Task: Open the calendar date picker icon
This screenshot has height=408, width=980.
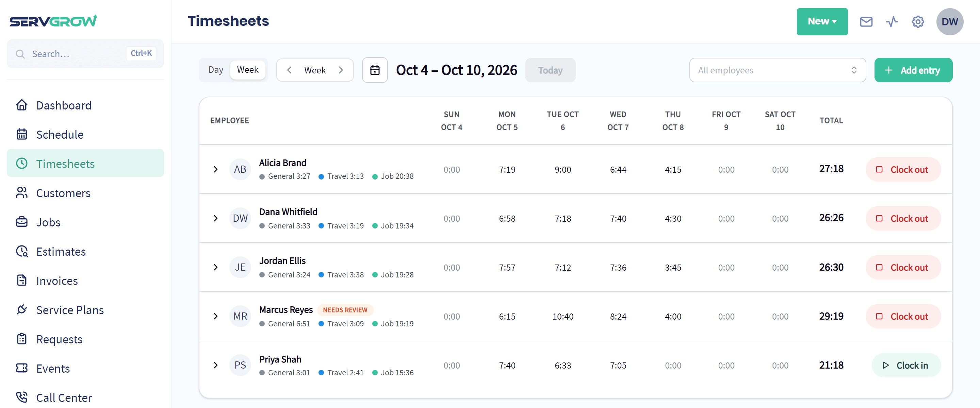Action: pyautogui.click(x=375, y=70)
